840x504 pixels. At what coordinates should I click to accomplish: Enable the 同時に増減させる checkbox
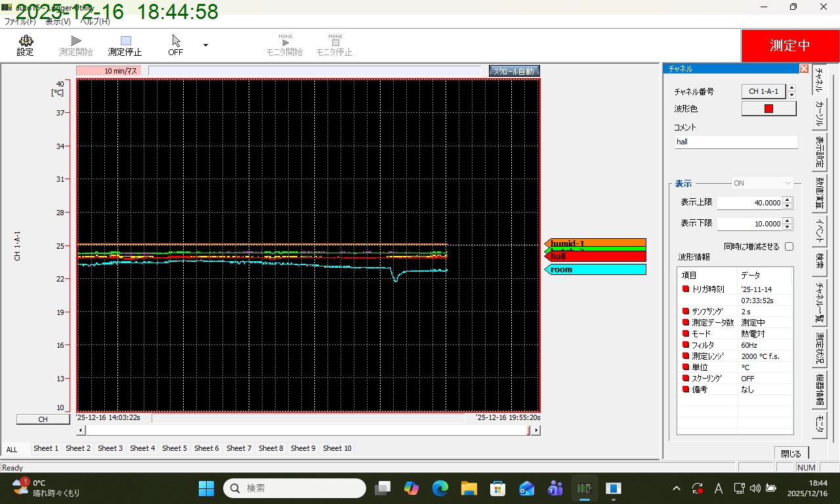(x=789, y=246)
